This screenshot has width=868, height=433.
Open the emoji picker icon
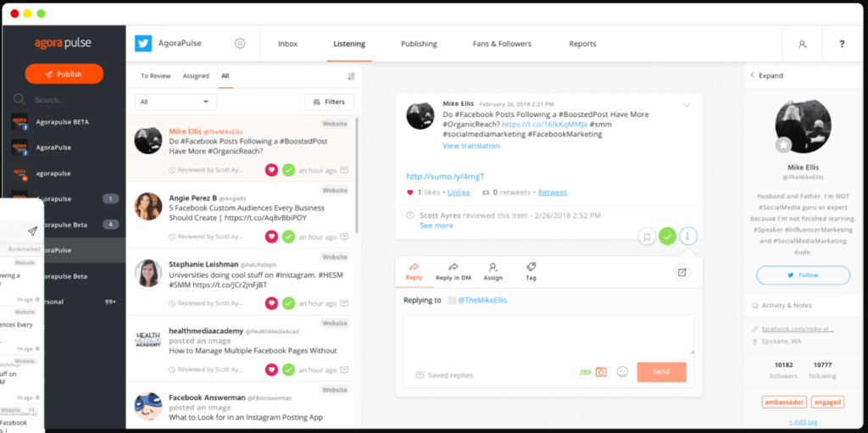(622, 372)
